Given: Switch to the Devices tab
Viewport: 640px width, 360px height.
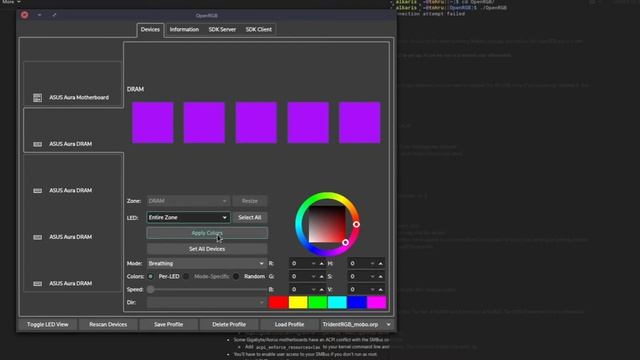Looking at the screenshot, I should [150, 30].
